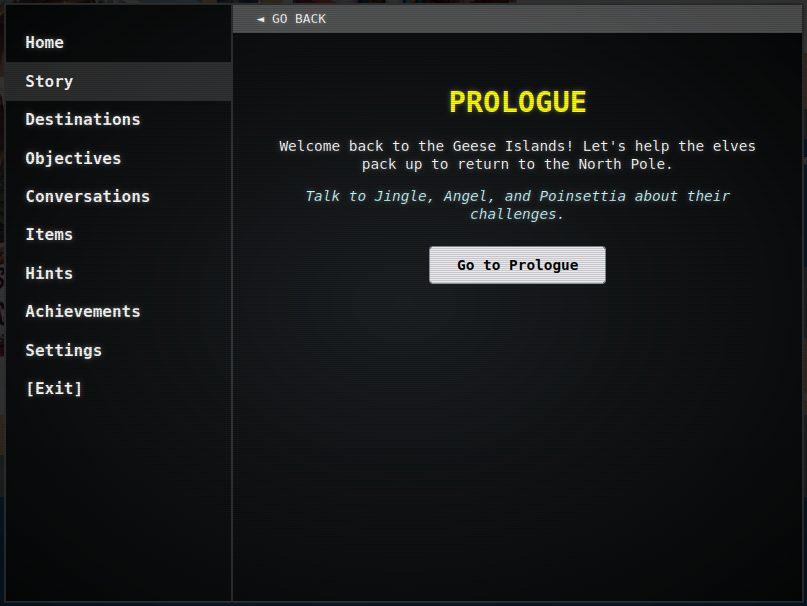
Task: View the Items inventory
Action: pos(49,235)
